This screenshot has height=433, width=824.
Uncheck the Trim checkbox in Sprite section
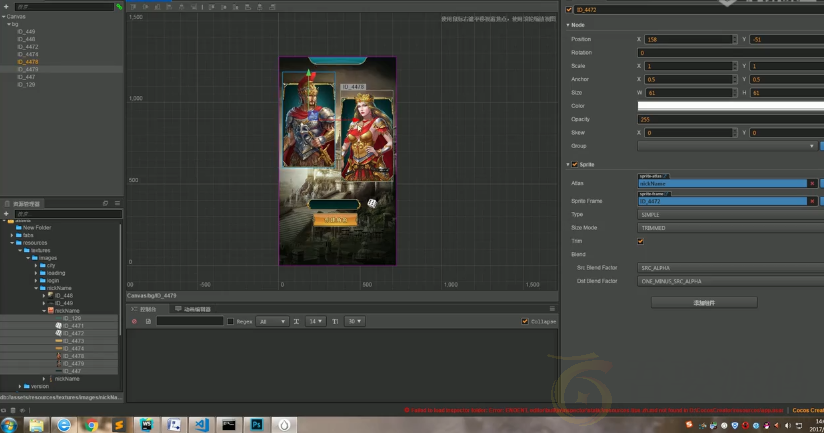pyautogui.click(x=640, y=241)
